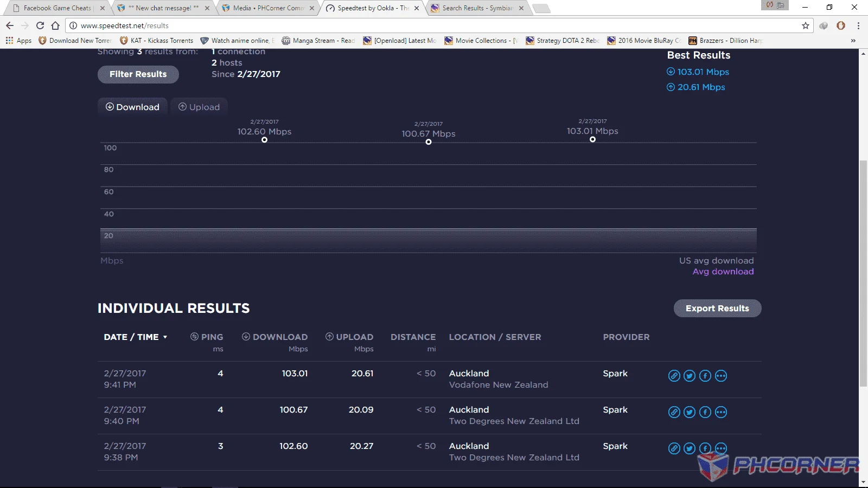View site information icon in address bar

(73, 25)
